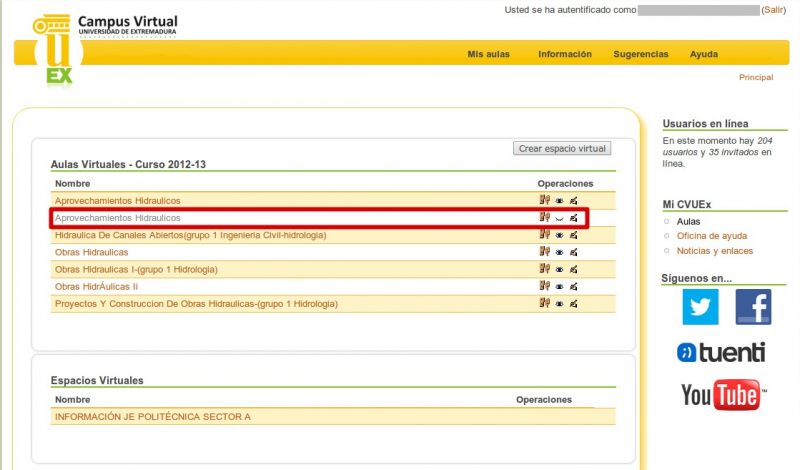This screenshot has width=800, height=470.
Task: Open the Ayuda menu
Action: [x=704, y=54]
